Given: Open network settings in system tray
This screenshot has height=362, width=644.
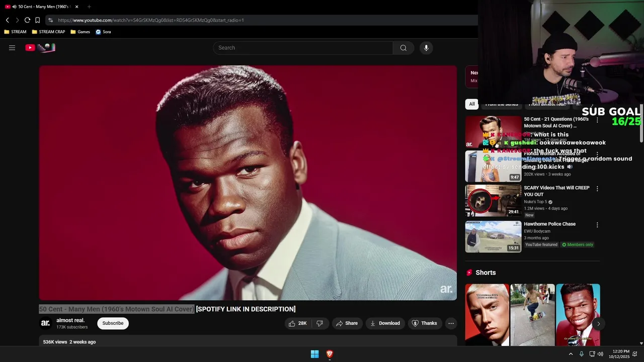Looking at the screenshot, I should 592,354.
